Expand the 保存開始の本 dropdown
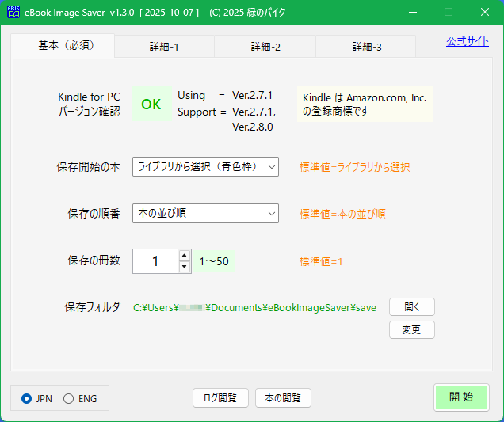Screen dimensions: 504x422 [x=205, y=166]
